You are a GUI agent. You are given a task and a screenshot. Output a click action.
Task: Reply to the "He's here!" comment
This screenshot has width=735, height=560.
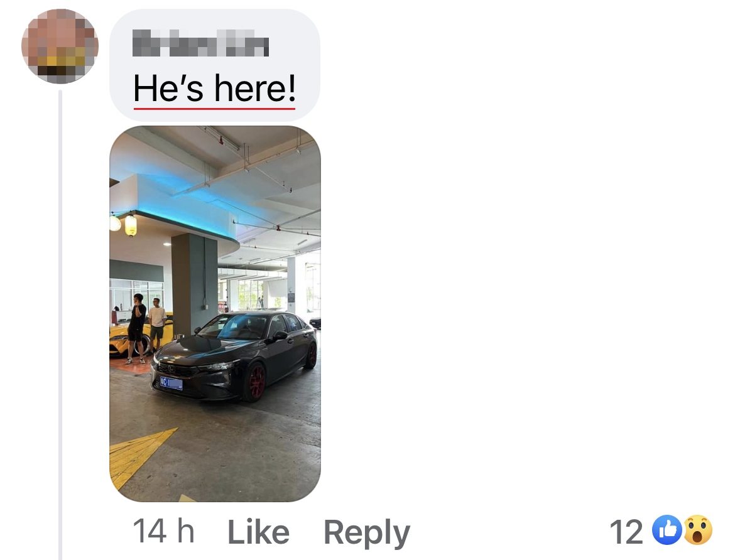click(367, 533)
